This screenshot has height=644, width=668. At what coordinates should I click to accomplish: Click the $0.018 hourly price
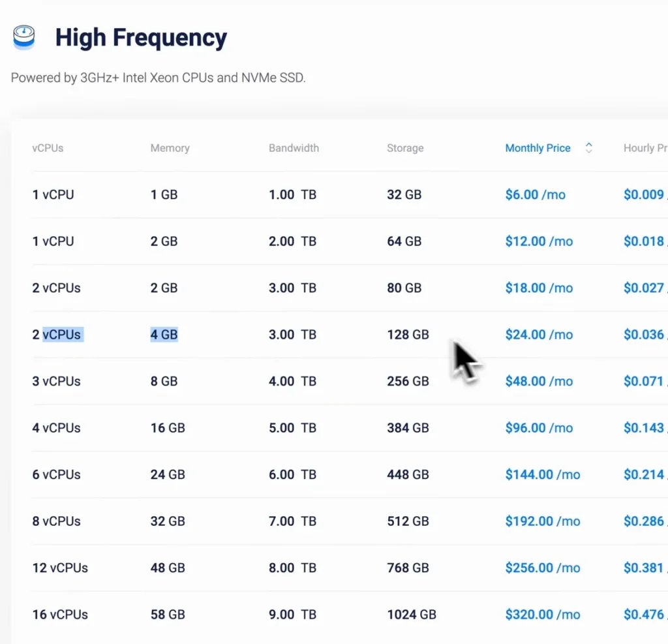tap(644, 241)
